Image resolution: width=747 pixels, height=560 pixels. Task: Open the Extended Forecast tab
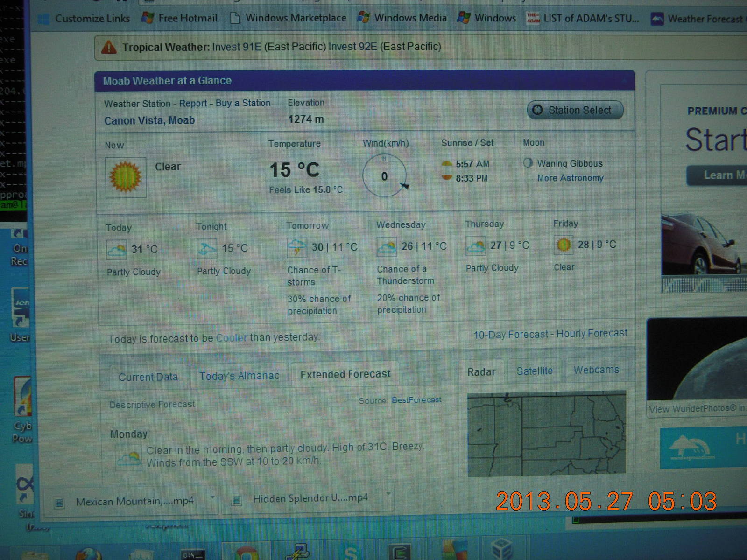pyautogui.click(x=345, y=374)
